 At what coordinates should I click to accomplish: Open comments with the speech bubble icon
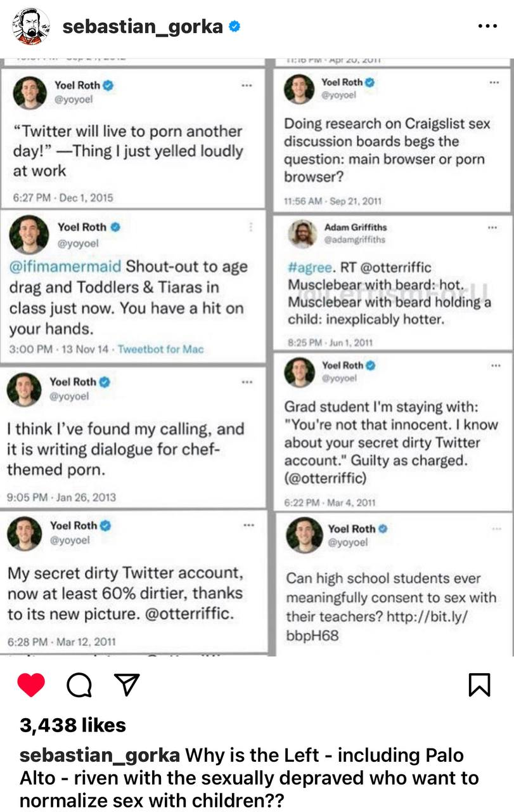click(79, 685)
